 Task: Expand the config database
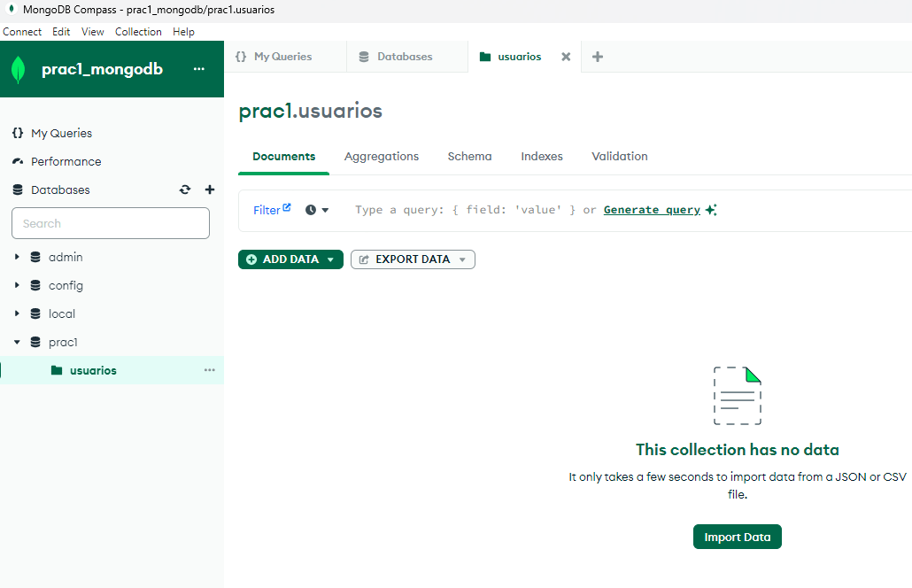pyautogui.click(x=17, y=285)
